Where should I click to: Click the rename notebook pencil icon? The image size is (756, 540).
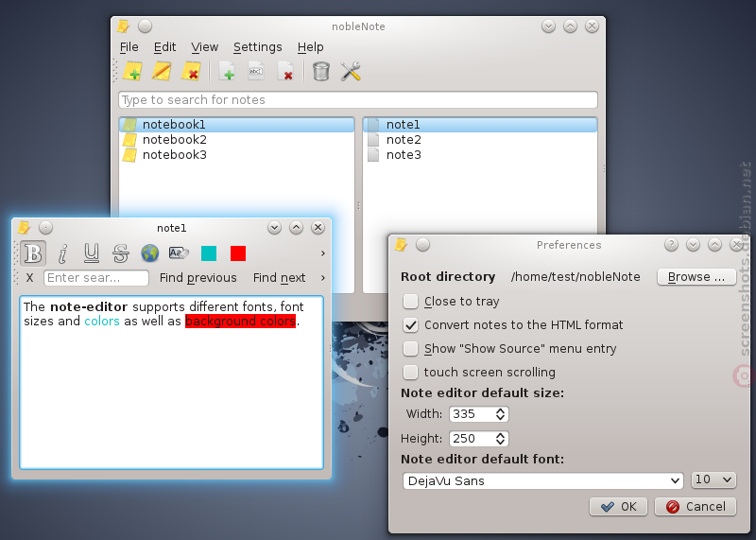click(x=162, y=72)
